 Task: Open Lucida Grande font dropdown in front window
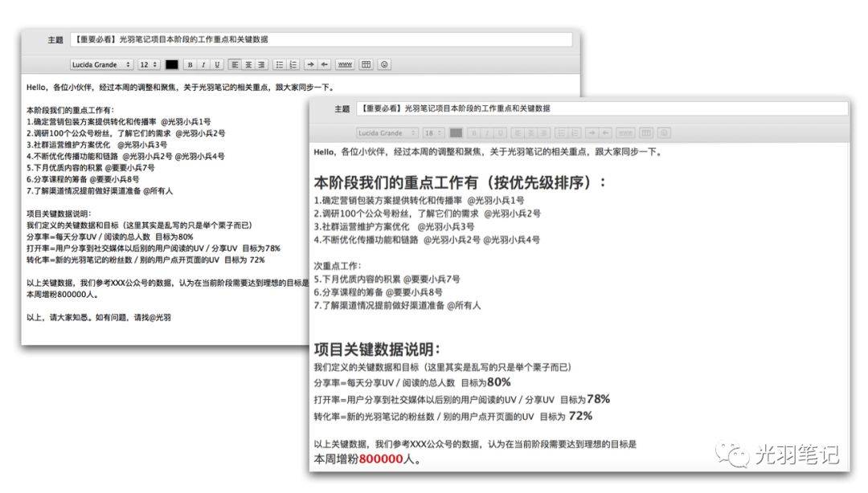pos(387,132)
